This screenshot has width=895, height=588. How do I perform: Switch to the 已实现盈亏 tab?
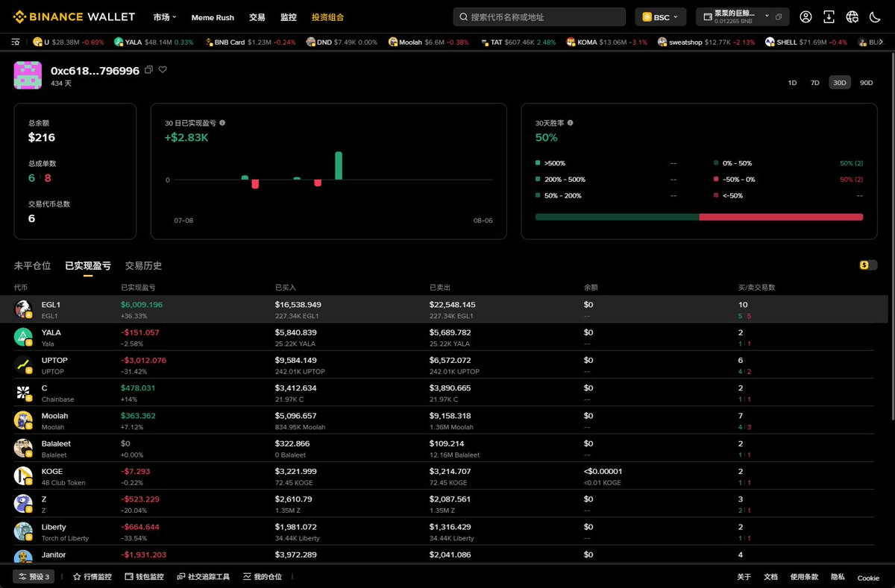pyautogui.click(x=88, y=265)
